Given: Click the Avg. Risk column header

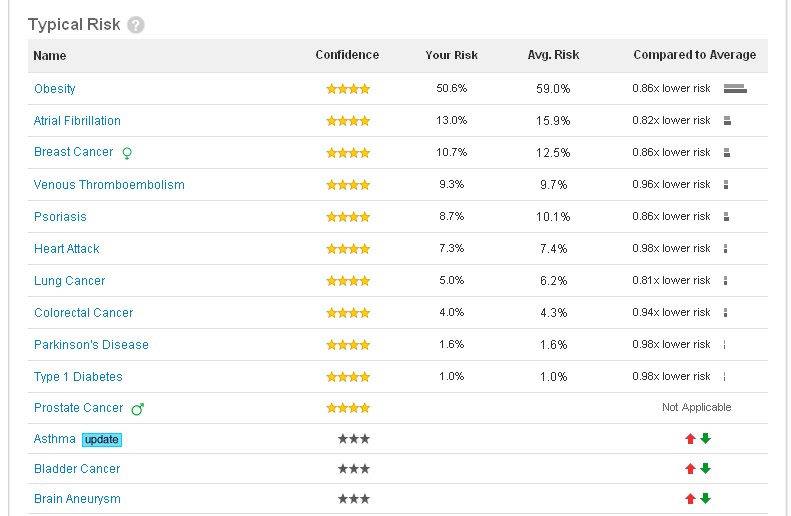Looking at the screenshot, I should (553, 55).
